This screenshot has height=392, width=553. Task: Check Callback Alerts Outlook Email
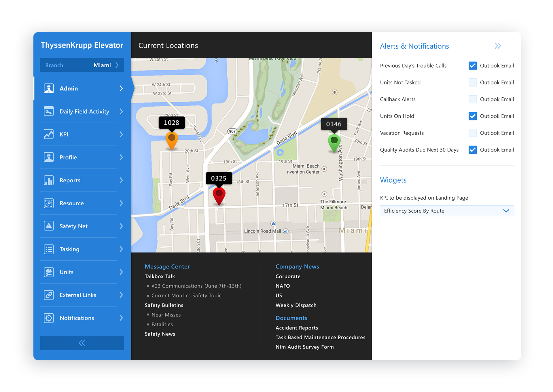pyautogui.click(x=473, y=99)
